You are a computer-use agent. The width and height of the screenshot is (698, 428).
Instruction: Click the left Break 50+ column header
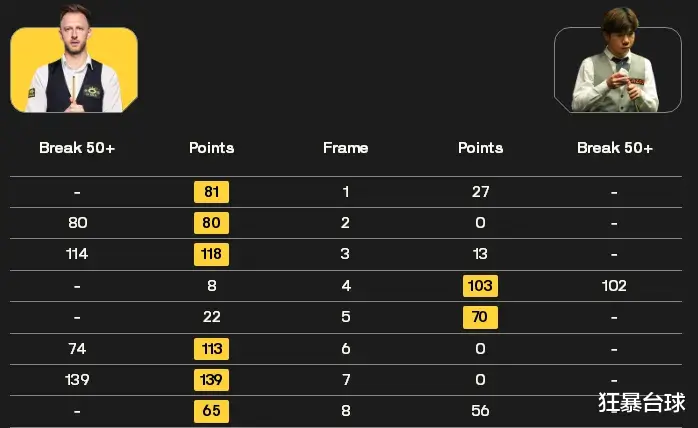pyautogui.click(x=77, y=148)
